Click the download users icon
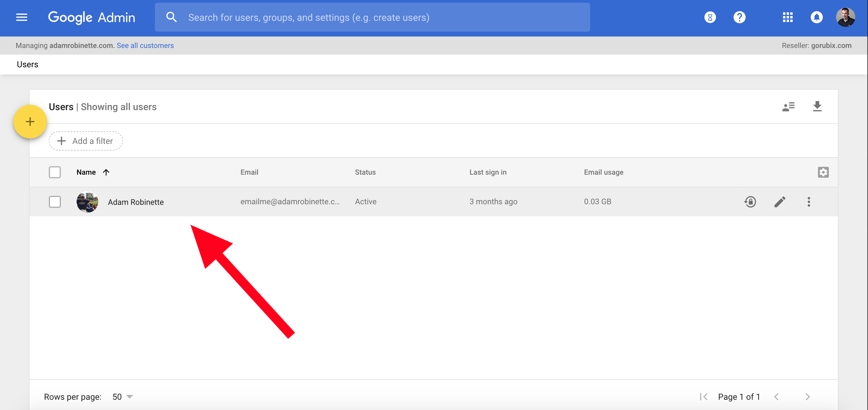 point(817,106)
